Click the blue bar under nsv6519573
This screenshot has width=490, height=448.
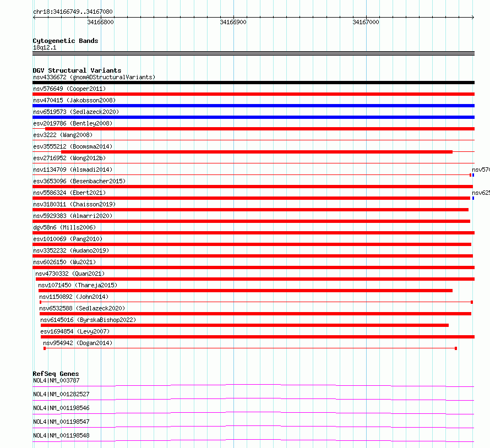click(253, 117)
